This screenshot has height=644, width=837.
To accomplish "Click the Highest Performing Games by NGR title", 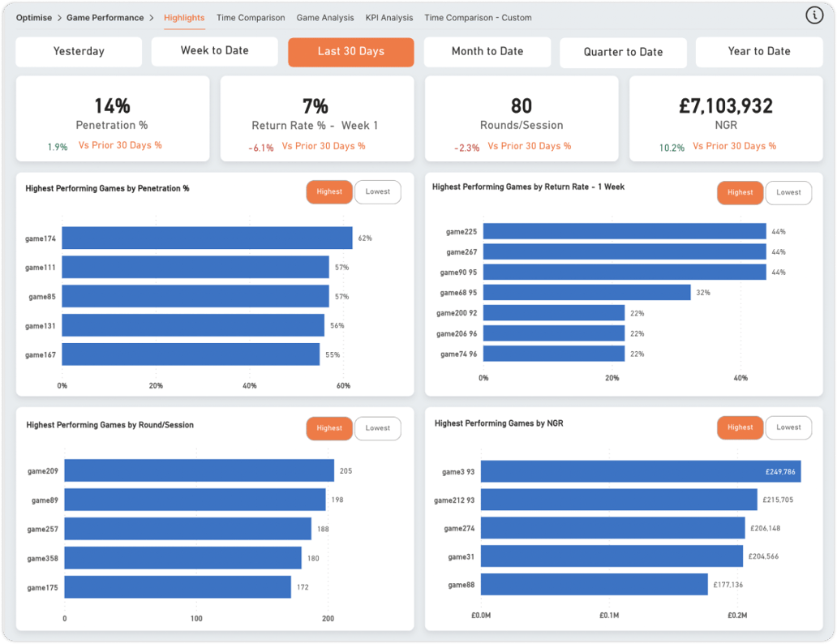I will 499,423.
